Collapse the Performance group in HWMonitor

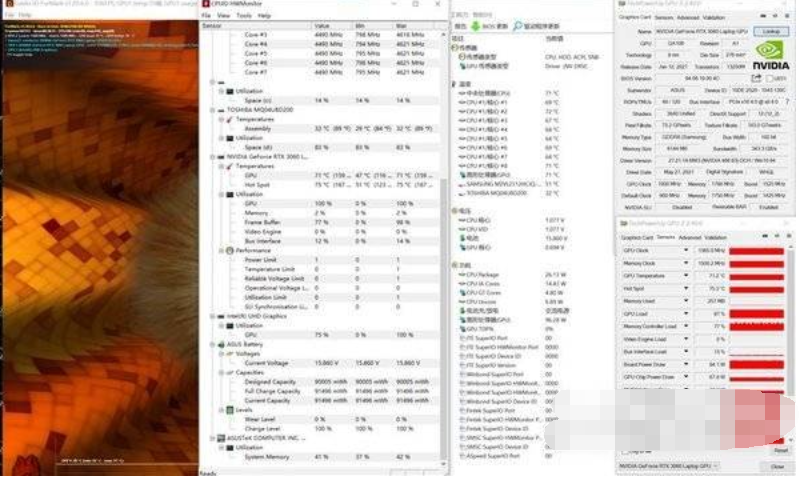[x=221, y=250]
